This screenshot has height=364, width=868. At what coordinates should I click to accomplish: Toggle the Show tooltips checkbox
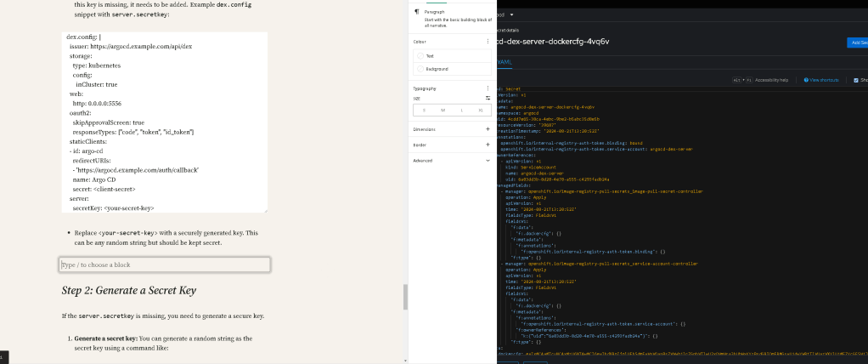[856, 80]
